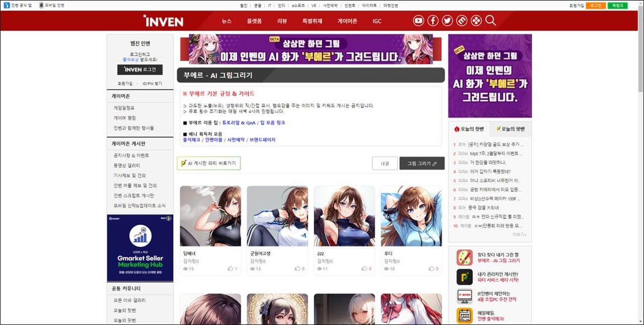Open 뉴스 in the main navigation
The image size is (644, 325).
(226, 21)
